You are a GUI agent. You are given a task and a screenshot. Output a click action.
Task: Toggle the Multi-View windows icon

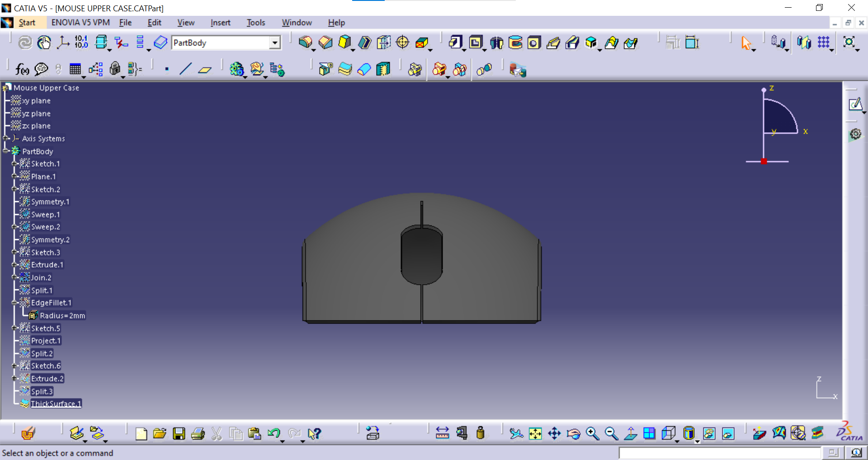tap(649, 433)
